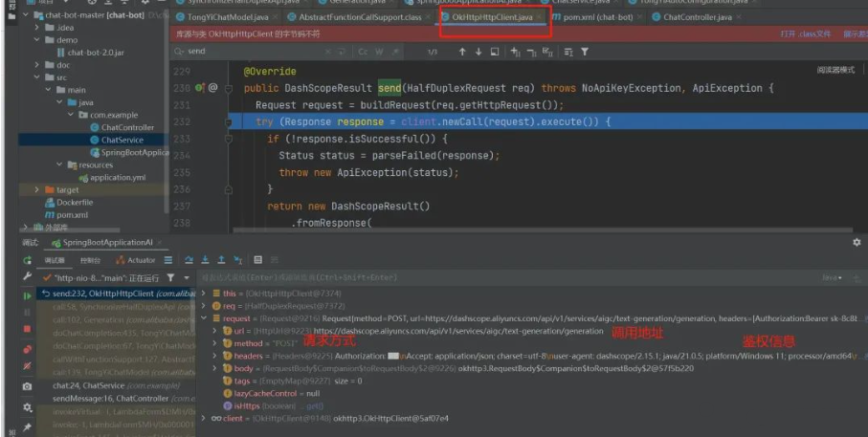Screen dimensions: 868x437
Task: Click add selection for next occurrence icon
Action: click(x=516, y=52)
